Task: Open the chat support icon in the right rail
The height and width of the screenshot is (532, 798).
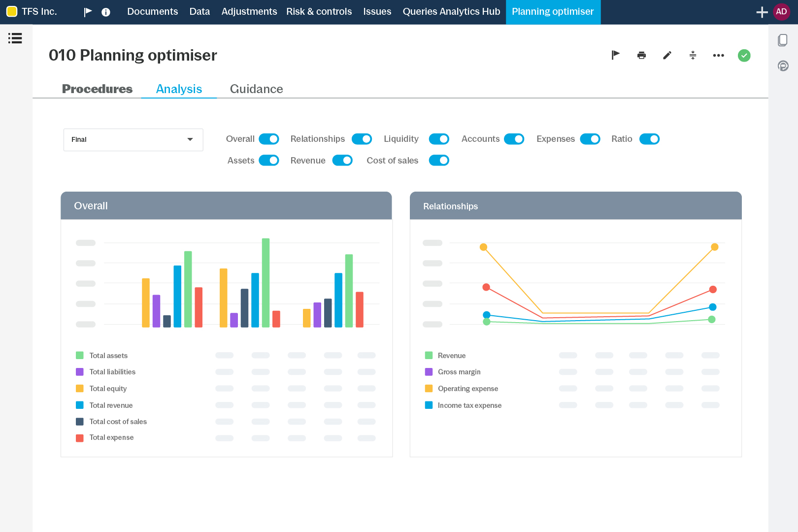Action: point(783,66)
